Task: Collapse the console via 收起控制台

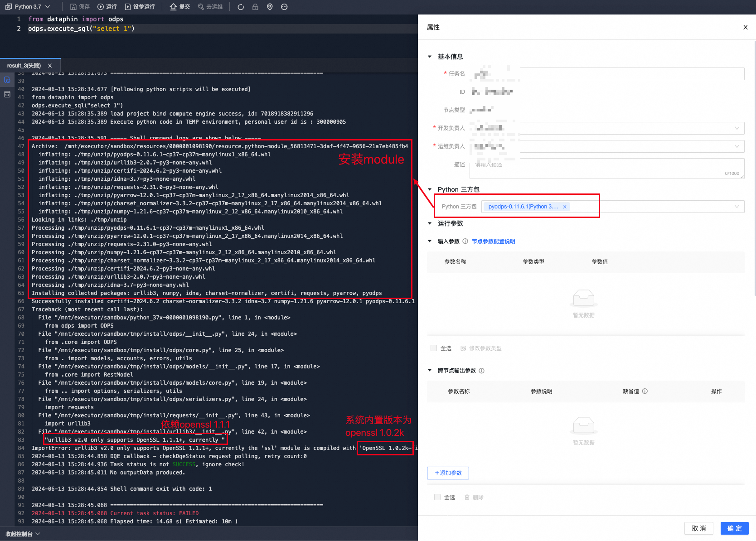Action: pyautogui.click(x=20, y=534)
